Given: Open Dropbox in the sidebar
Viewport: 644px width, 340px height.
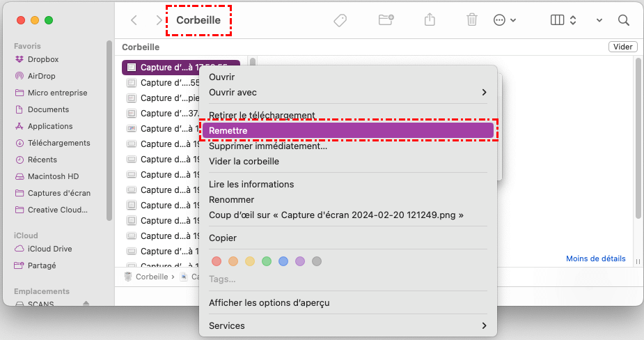Looking at the screenshot, I should [x=43, y=59].
